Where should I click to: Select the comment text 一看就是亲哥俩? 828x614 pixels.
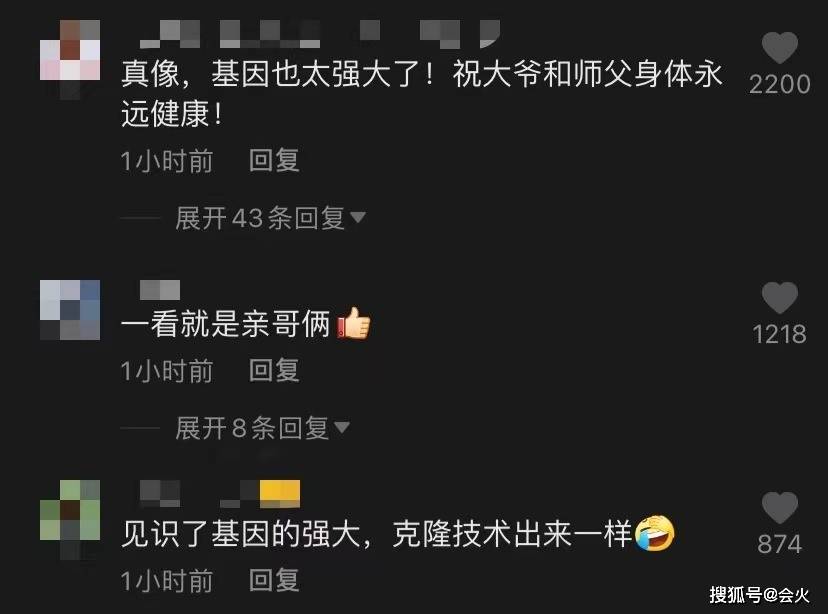[226, 323]
